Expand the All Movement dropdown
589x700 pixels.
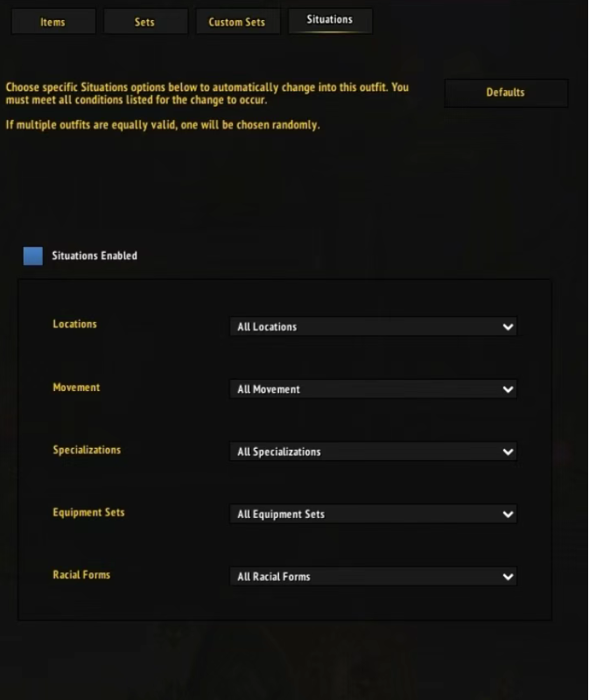pyautogui.click(x=372, y=389)
